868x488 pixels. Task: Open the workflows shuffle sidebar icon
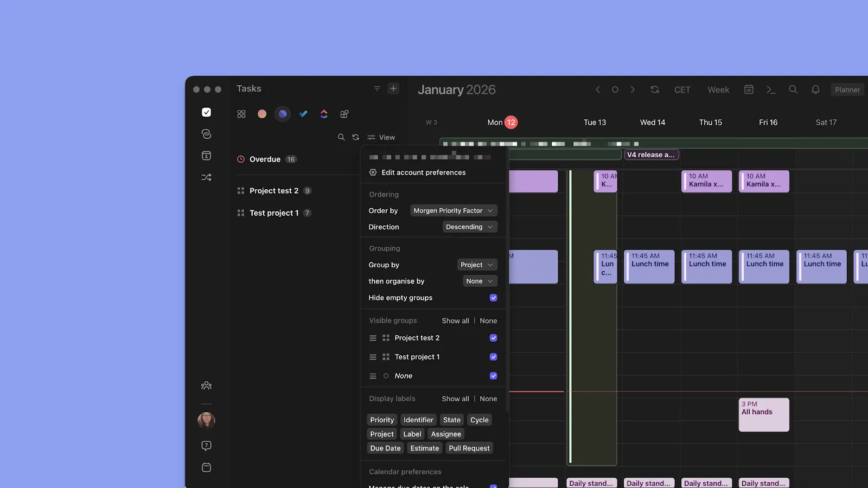pos(206,177)
